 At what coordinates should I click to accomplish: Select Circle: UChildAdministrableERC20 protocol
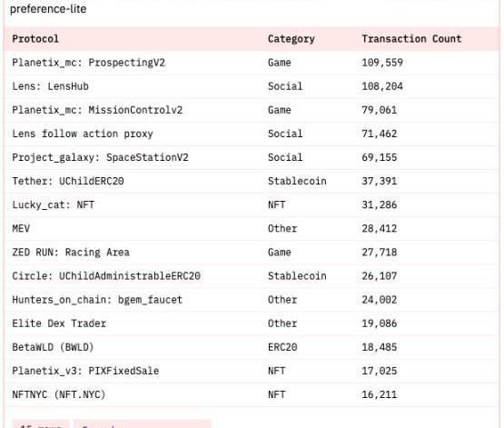(106, 276)
